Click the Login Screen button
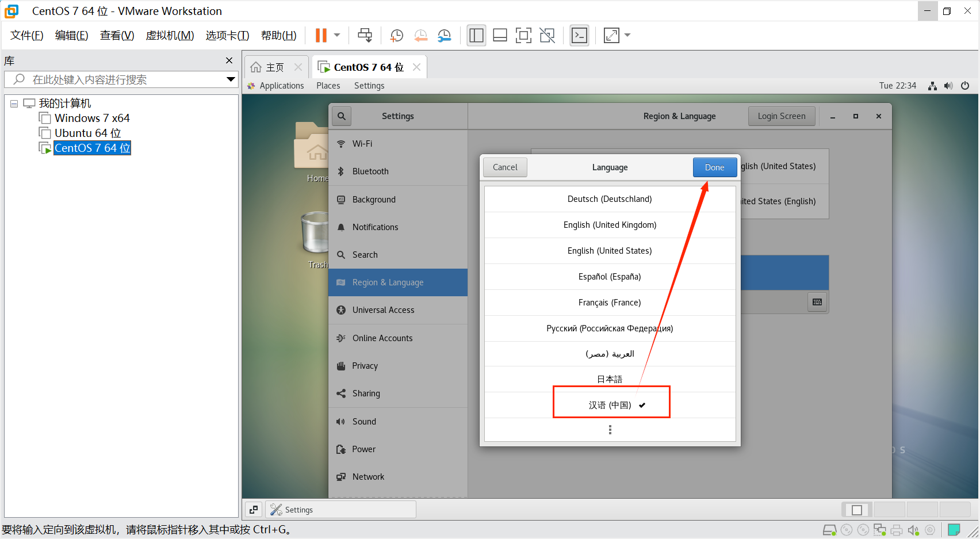The height and width of the screenshot is (539, 980). tap(782, 116)
